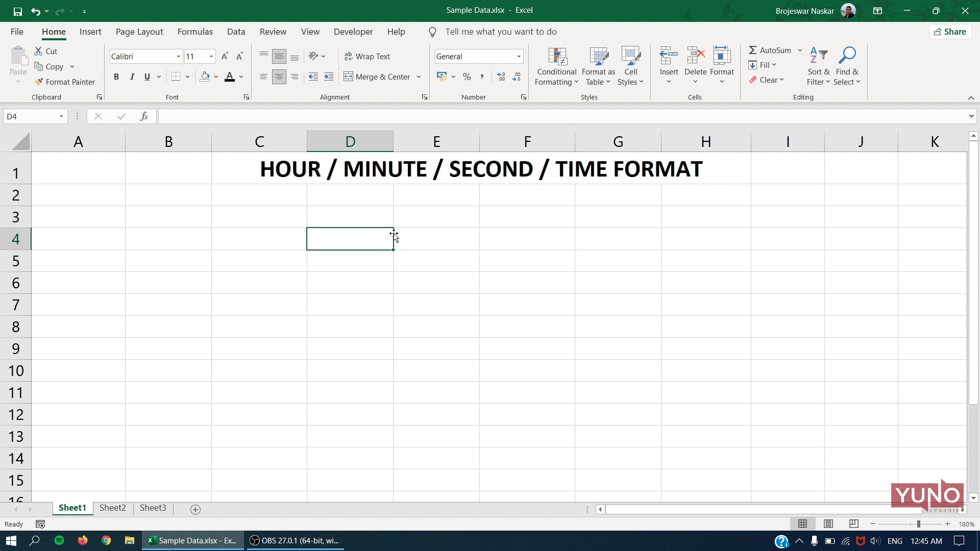Open the Borders dropdown arrow
Screen dimensions: 980x551
coord(187,77)
